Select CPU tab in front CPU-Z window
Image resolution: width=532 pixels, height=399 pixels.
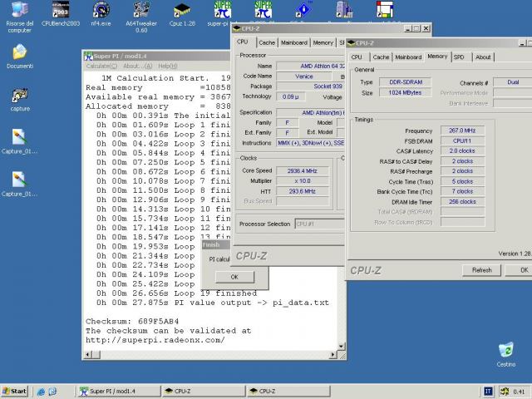tap(357, 57)
